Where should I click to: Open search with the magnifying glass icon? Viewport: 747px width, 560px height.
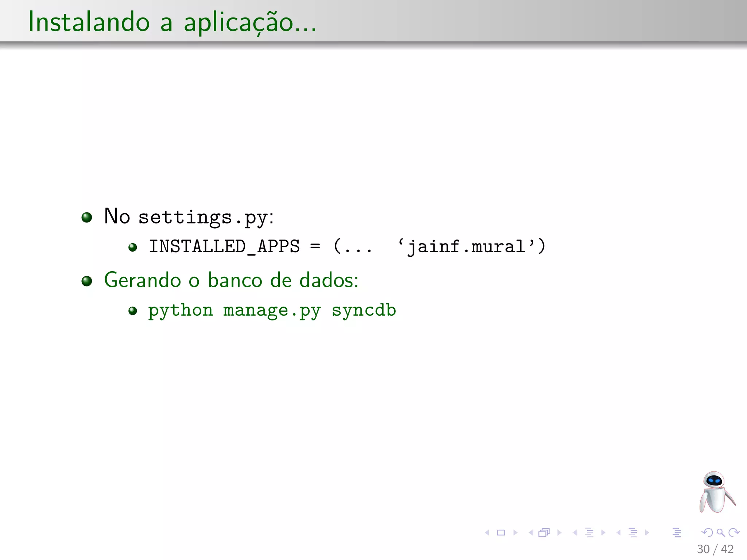[721, 533]
